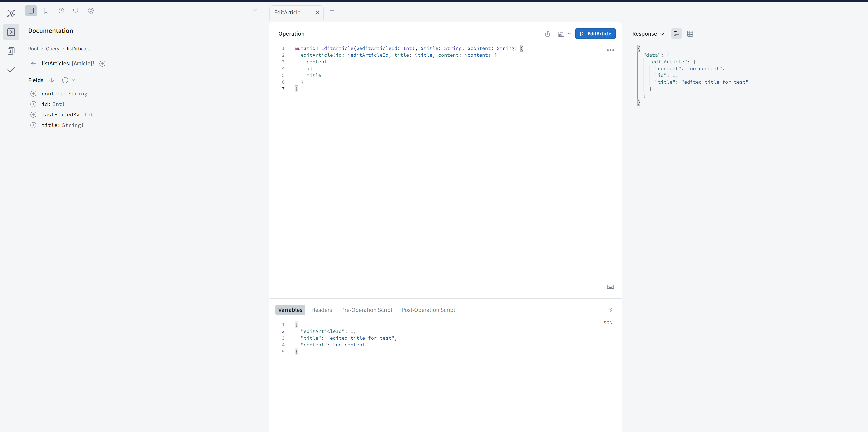Run the EditArticle operation
Image resolution: width=868 pixels, height=432 pixels.
click(595, 34)
